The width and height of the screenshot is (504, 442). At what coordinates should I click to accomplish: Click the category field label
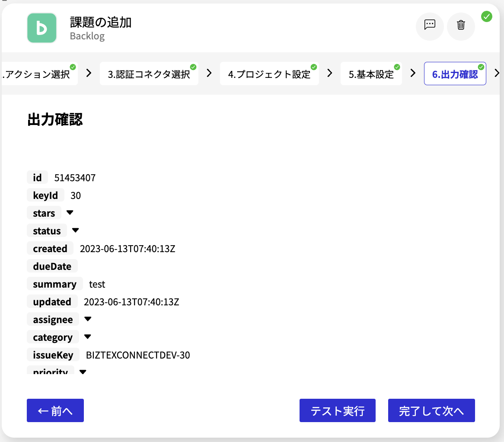coord(53,337)
